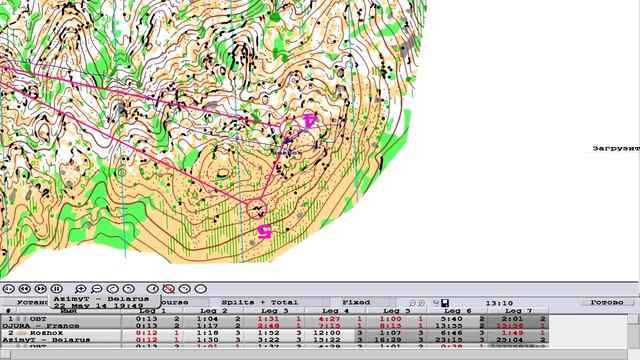Click control circle 4 on the map

[290, 128]
